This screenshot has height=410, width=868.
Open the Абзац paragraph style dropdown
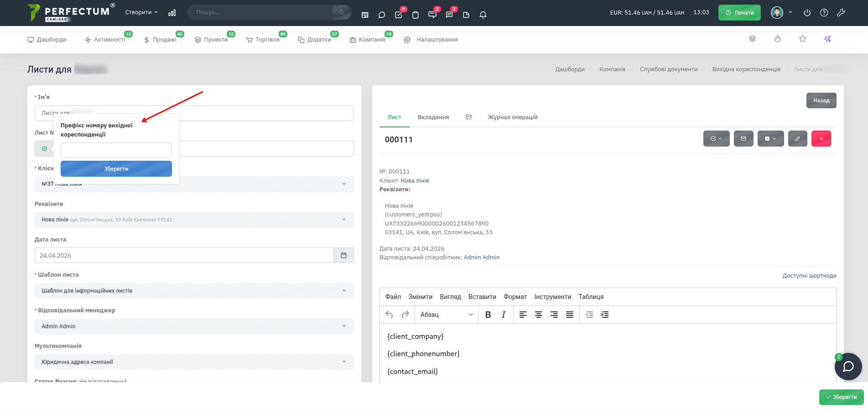pyautogui.click(x=447, y=315)
